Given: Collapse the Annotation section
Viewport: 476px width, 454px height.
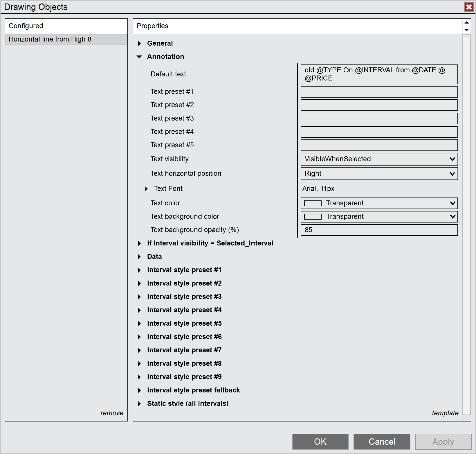Looking at the screenshot, I should coord(140,57).
